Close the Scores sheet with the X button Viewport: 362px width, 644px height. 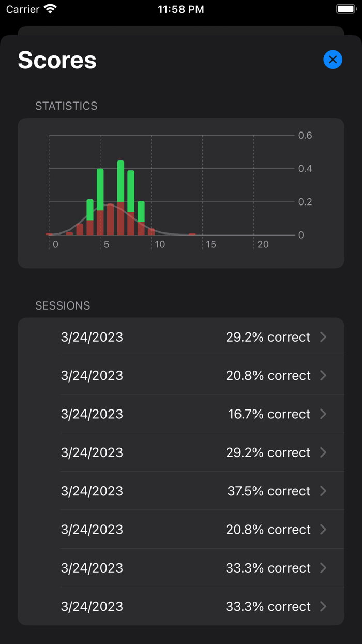click(x=333, y=60)
